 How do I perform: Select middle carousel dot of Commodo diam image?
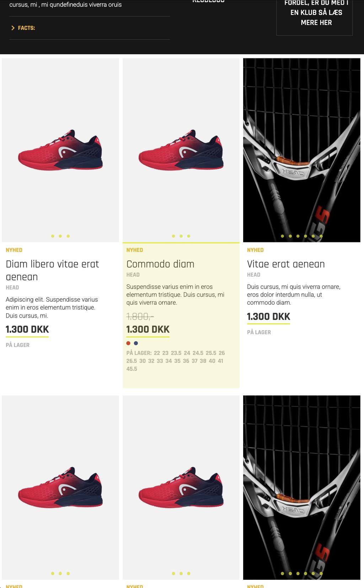pyautogui.click(x=181, y=236)
